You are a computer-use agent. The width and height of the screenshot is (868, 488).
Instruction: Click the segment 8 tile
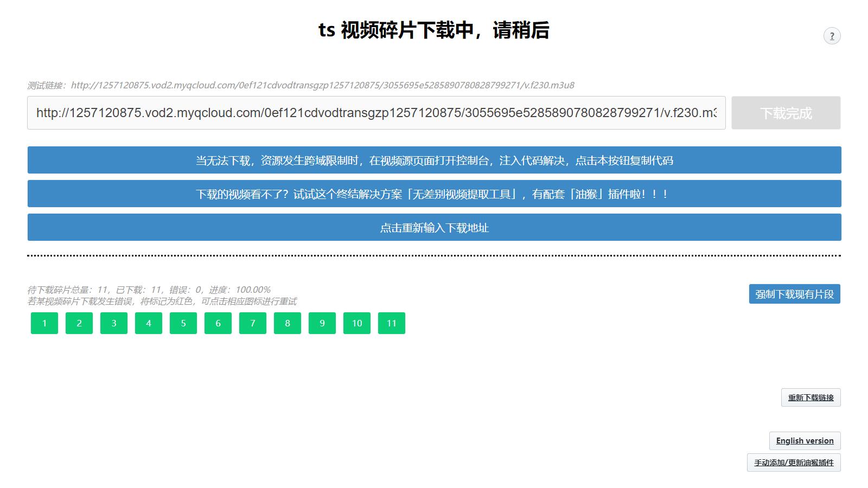coord(288,323)
